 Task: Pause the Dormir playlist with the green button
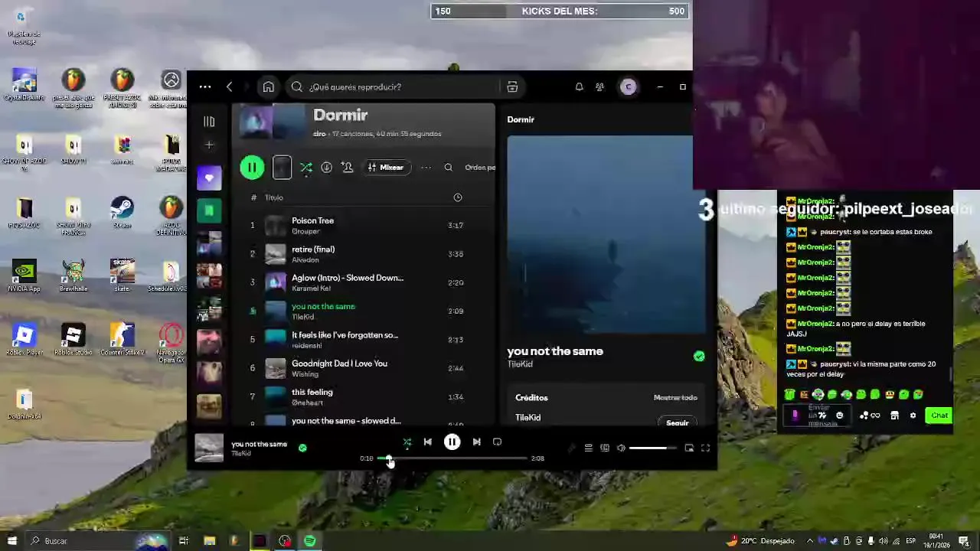(252, 167)
